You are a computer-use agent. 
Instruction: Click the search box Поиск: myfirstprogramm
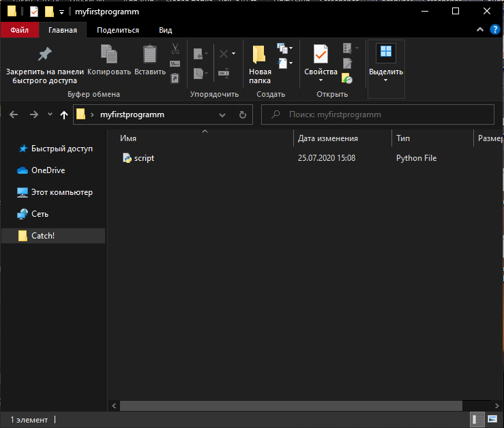pyautogui.click(x=378, y=114)
